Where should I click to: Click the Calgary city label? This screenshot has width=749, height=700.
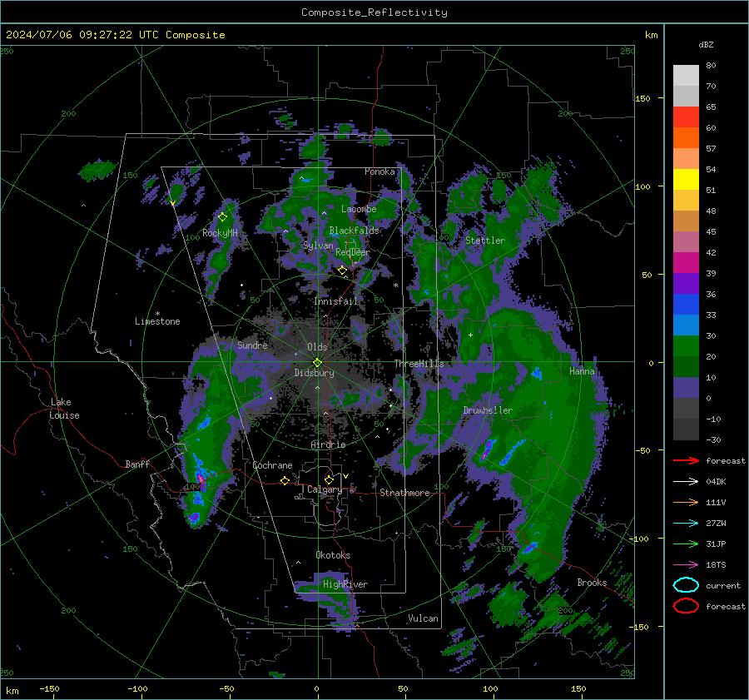325,489
